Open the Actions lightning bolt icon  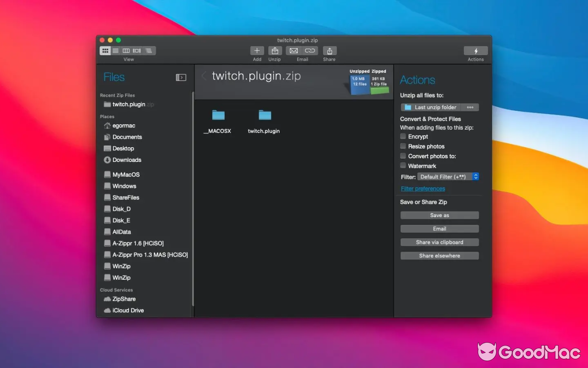476,51
